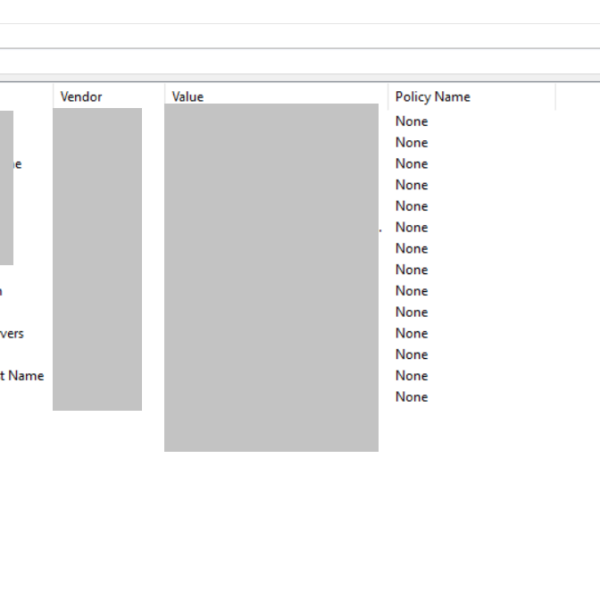Click the ninth None policy entry
Image resolution: width=600 pixels, height=600 pixels.
coord(411,291)
